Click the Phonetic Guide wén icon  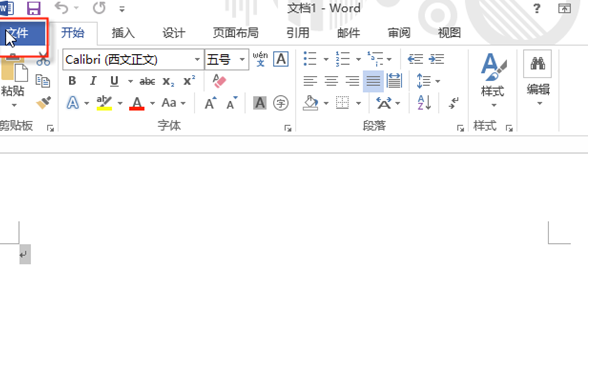tap(260, 59)
